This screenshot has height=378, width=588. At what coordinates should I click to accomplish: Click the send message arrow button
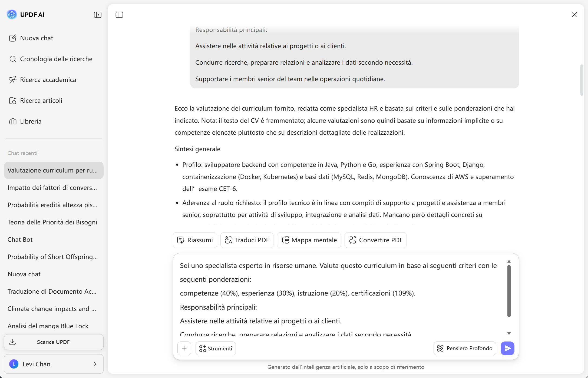click(507, 348)
